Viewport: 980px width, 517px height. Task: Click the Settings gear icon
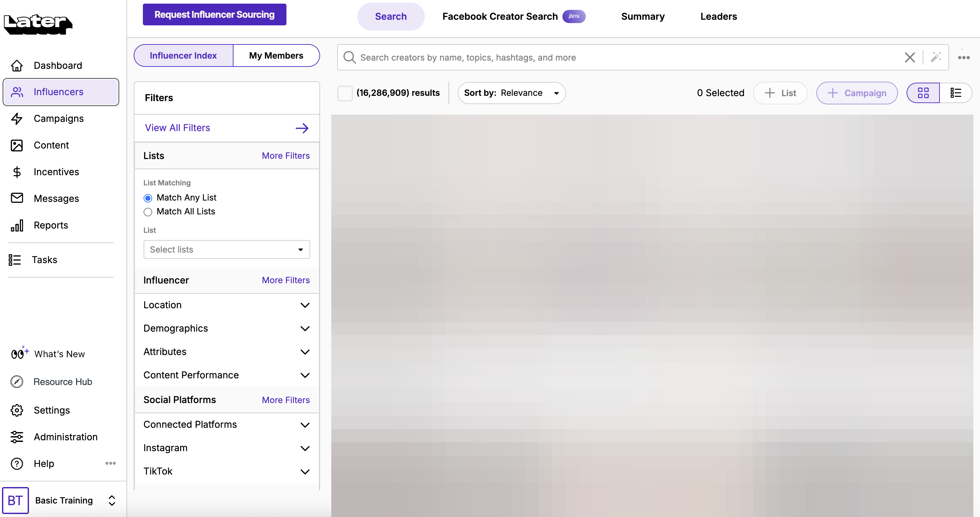[17, 410]
